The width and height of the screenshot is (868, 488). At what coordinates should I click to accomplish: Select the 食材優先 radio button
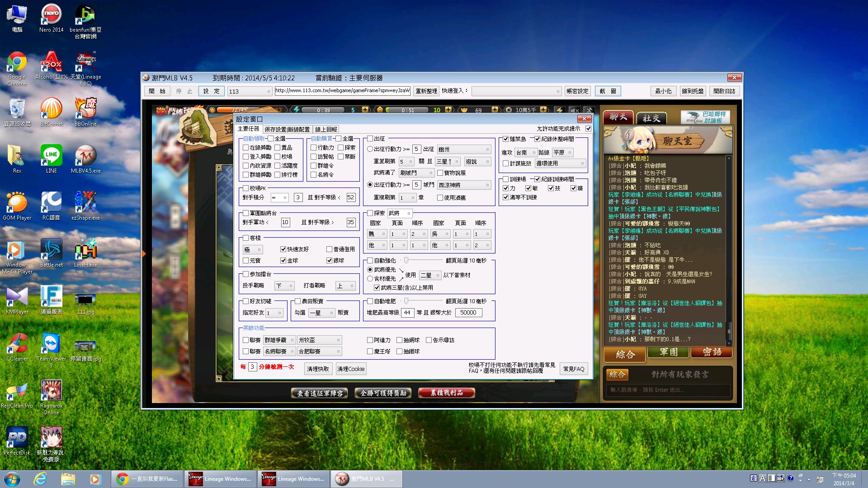[370, 279]
